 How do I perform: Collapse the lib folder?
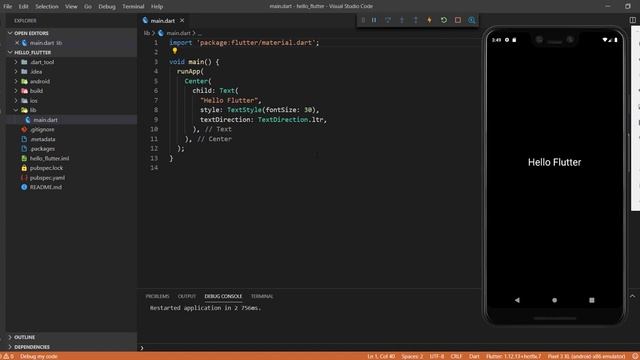pos(16,110)
